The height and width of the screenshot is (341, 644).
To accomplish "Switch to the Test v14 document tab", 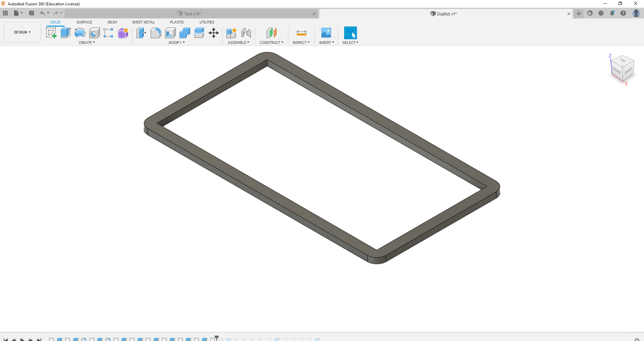I will coord(189,14).
